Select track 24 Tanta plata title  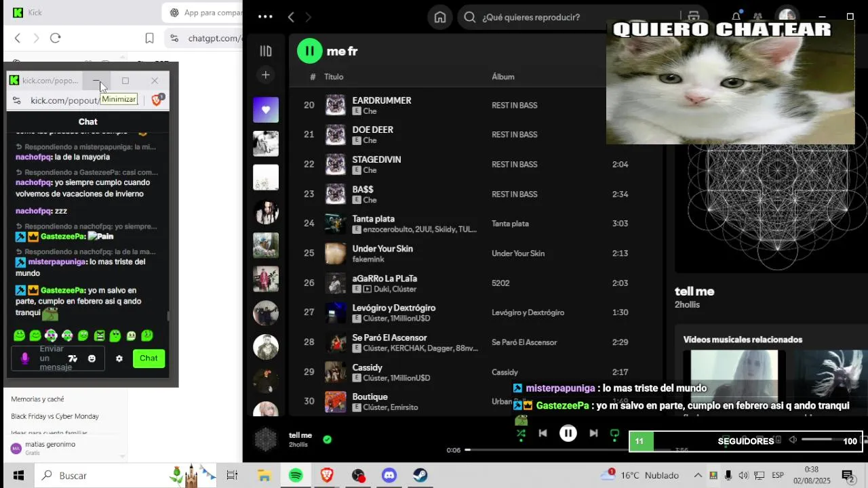click(374, 219)
